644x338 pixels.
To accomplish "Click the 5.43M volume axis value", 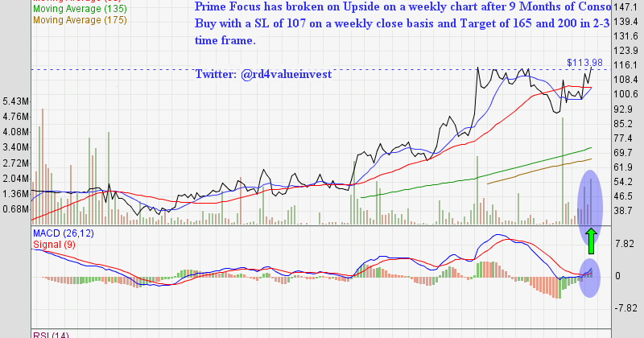I will coord(15,101).
